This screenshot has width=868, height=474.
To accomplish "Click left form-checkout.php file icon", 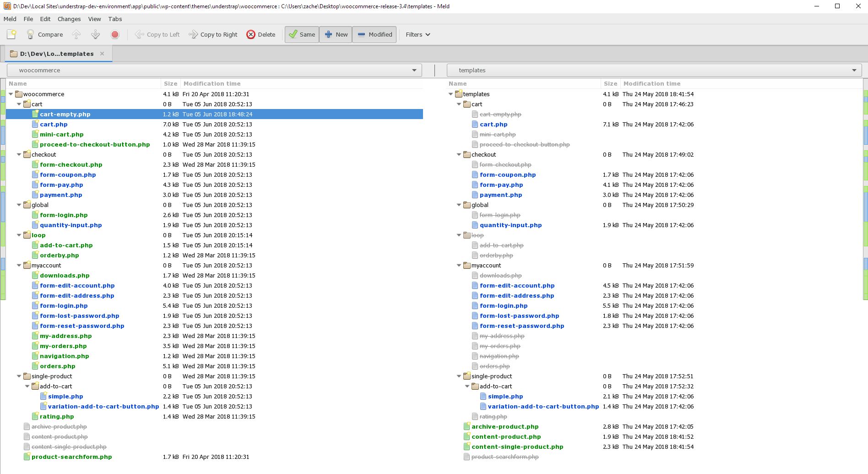I will click(x=35, y=164).
